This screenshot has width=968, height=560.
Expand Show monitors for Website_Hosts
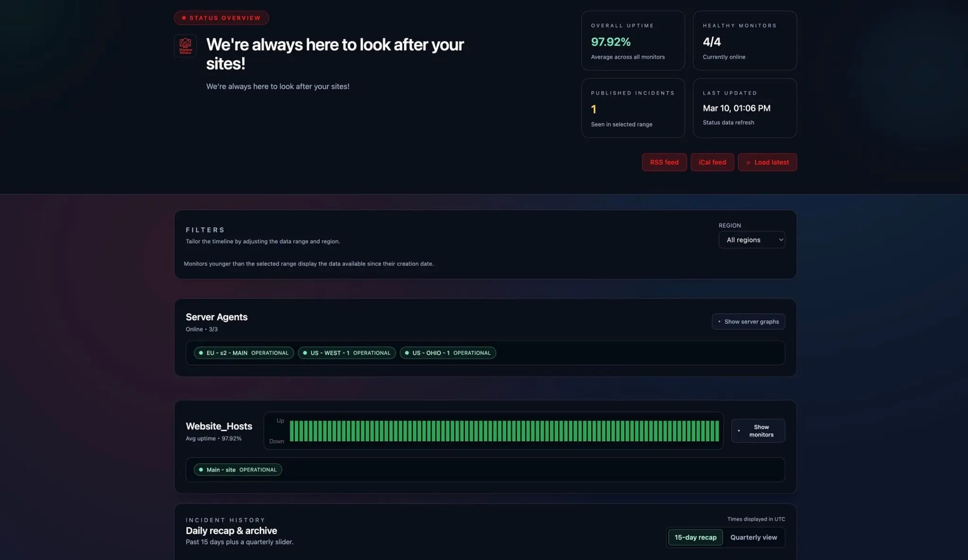point(758,431)
